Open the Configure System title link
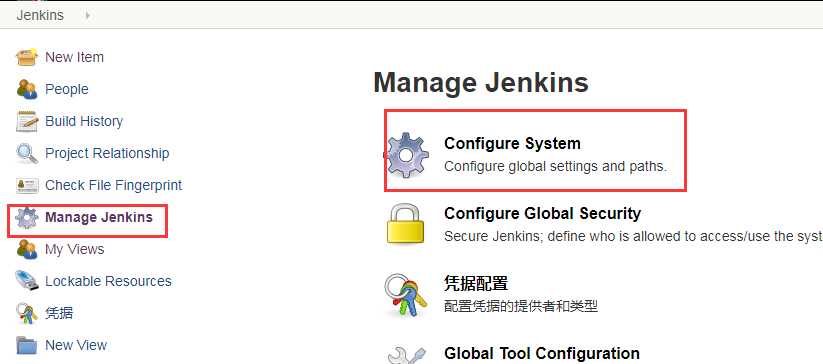Image resolution: width=823 pixels, height=364 pixels. click(x=512, y=143)
